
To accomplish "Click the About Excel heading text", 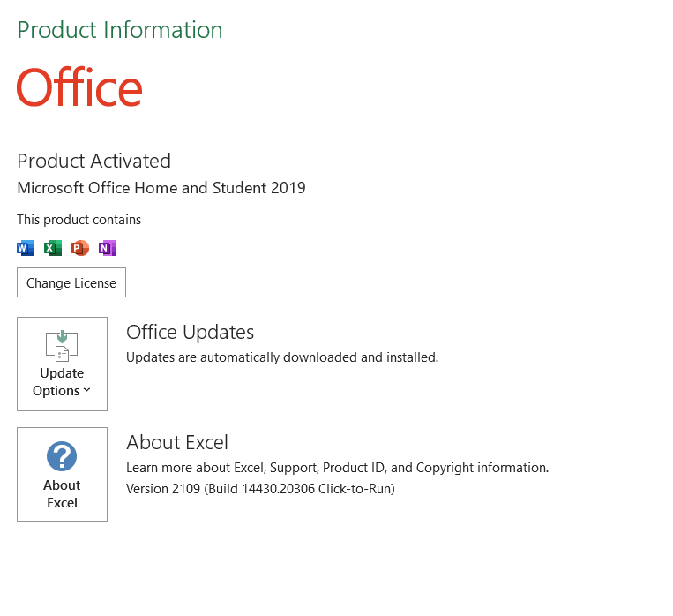I will coord(177,442).
